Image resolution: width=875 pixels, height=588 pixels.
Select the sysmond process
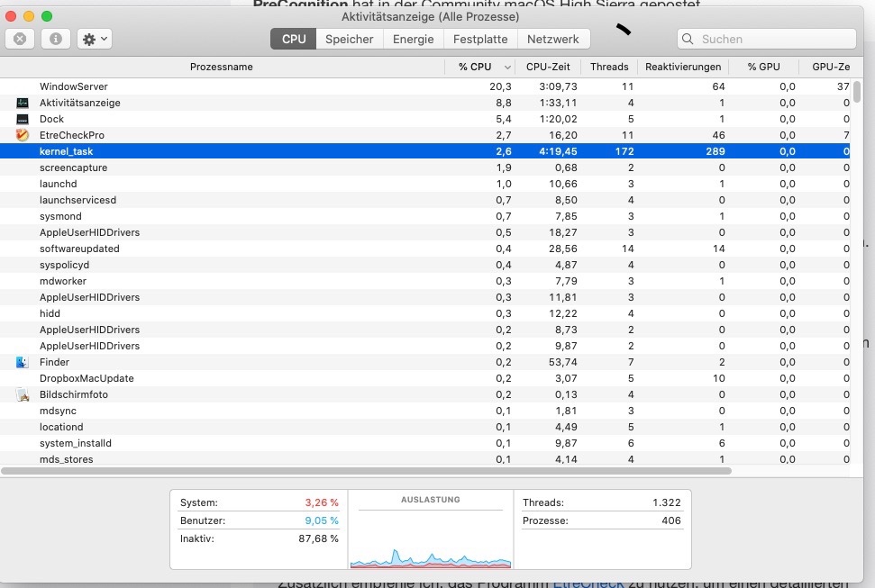(425, 216)
